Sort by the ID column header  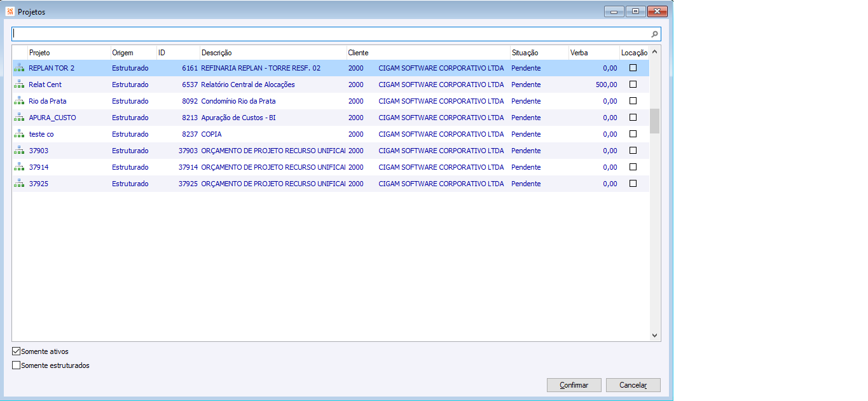click(178, 53)
